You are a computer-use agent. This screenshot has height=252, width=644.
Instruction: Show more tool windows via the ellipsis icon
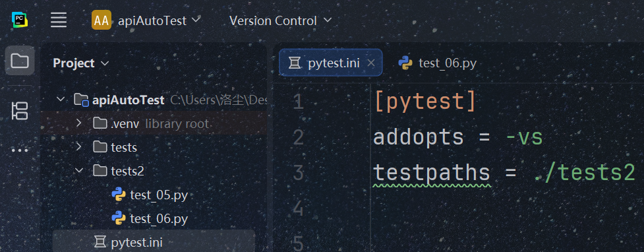[20, 150]
